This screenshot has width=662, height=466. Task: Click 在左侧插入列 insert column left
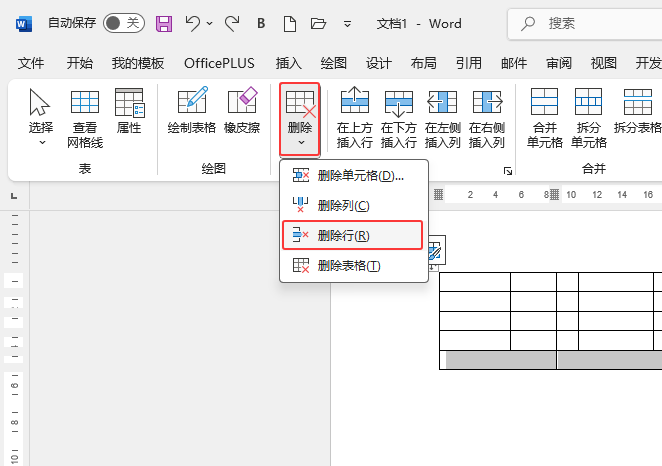click(442, 118)
